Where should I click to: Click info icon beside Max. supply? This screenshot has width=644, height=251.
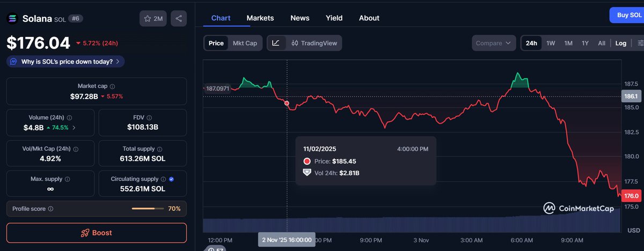tap(67, 179)
